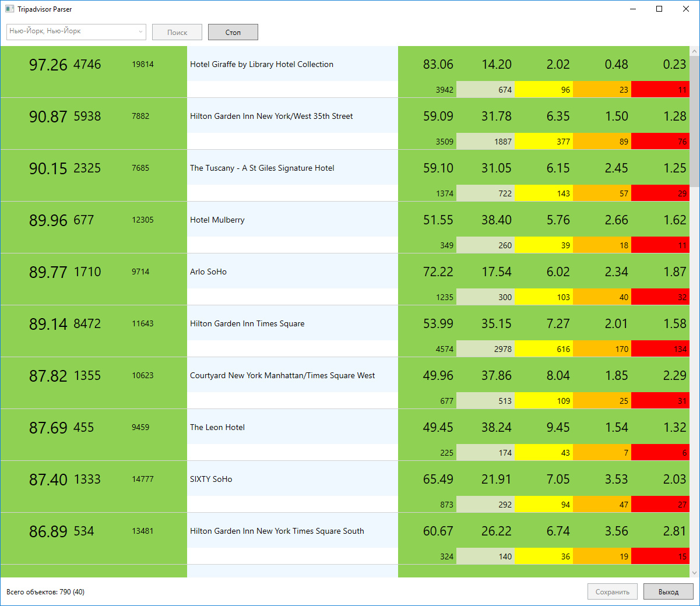The image size is (700, 606).
Task: Select Courtyard New York Manhattan/Times Square West
Action: coord(283,375)
